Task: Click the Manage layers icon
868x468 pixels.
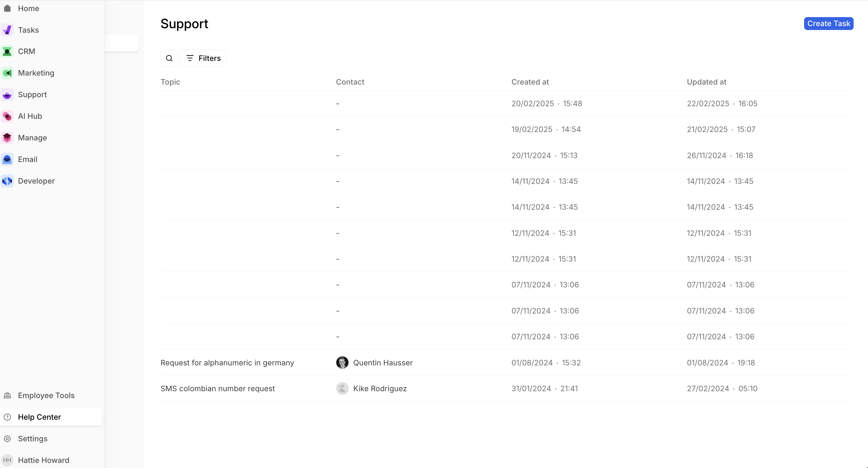Action: click(x=7, y=138)
